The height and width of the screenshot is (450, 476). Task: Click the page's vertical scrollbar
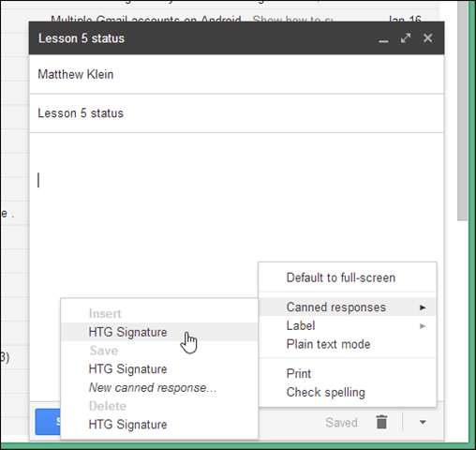(462, 111)
